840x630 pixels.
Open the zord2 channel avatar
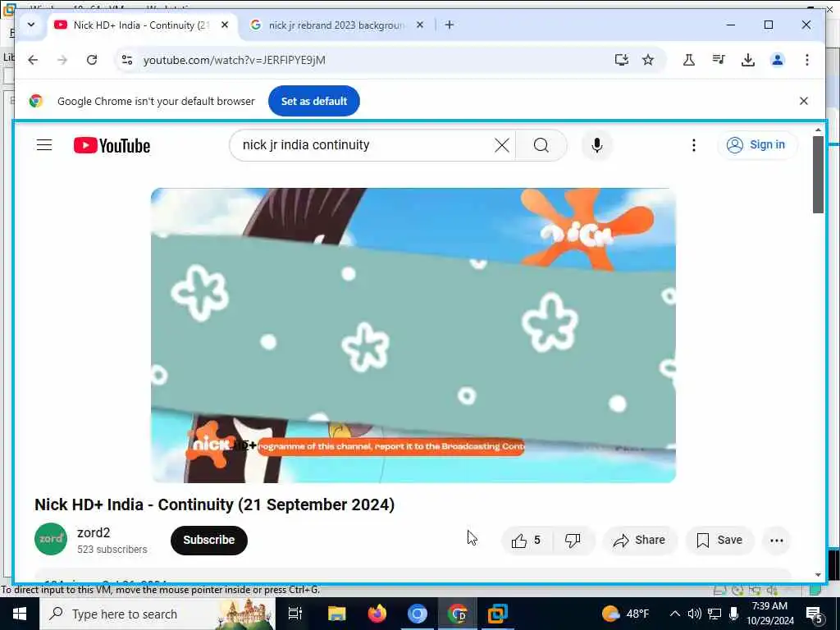tap(51, 539)
